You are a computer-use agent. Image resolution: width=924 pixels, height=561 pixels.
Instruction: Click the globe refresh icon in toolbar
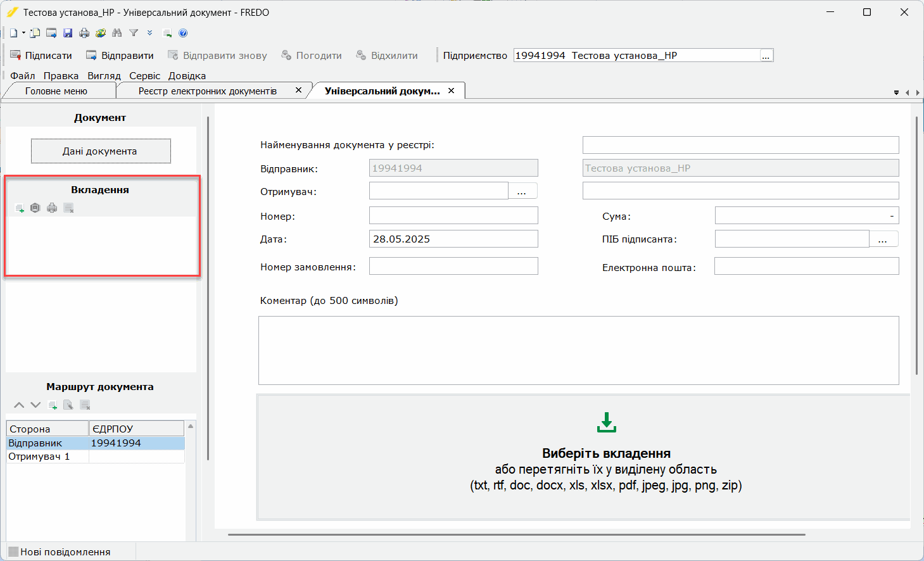tap(101, 33)
